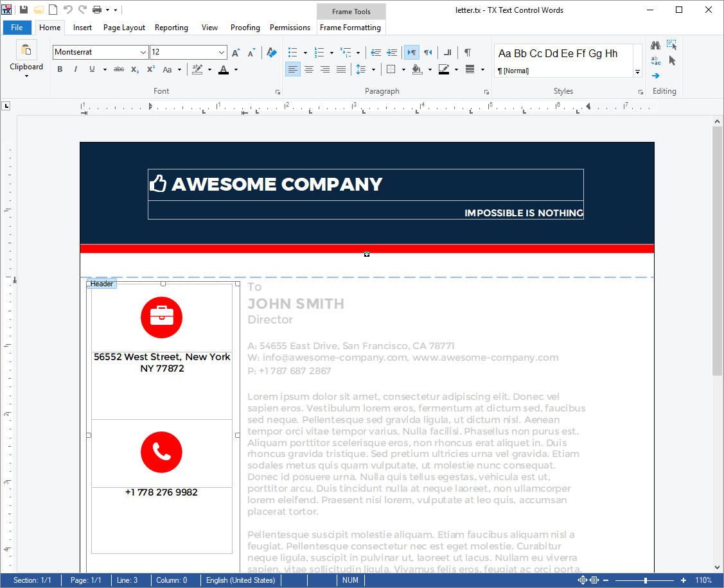Toggle show paragraph marks
Viewport: 724px width, 588px height.
tap(468, 53)
